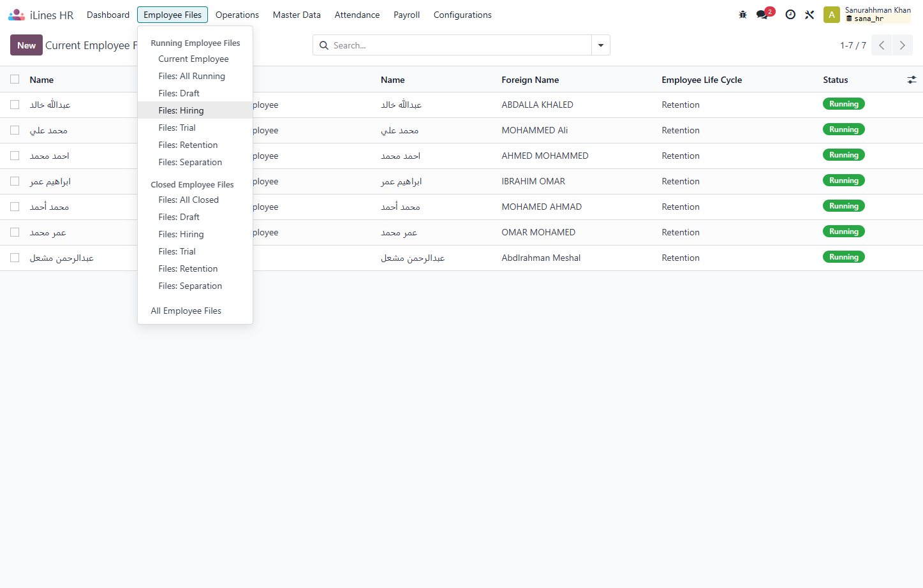Viewport: 923px width, 588px height.
Task: Open the Sanurahhman Khan user menu
Action: pyautogui.click(x=878, y=14)
